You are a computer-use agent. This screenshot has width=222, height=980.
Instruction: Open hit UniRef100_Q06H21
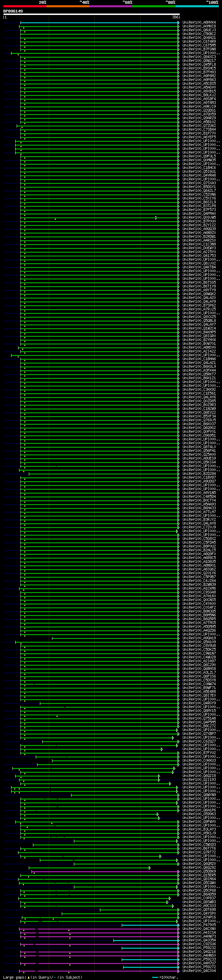click(199, 38)
